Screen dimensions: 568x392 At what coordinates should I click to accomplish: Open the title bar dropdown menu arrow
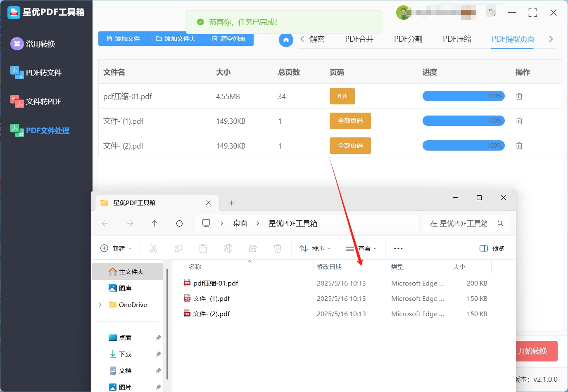(490, 11)
